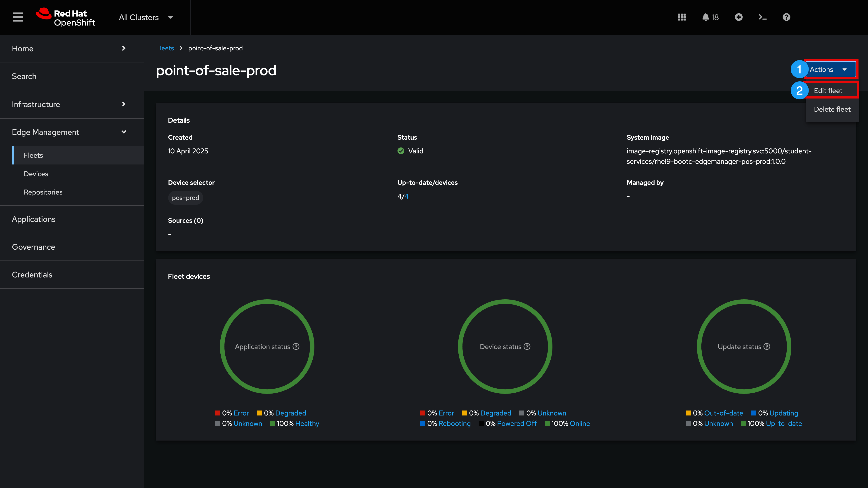868x488 pixels.
Task: Click Unknown link under Device status
Action: (x=552, y=413)
